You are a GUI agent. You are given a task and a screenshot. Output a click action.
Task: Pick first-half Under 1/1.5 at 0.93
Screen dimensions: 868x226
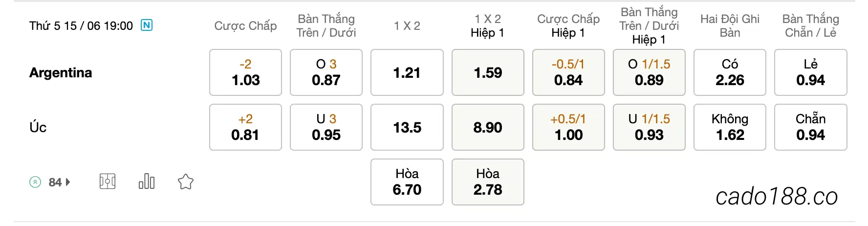coord(649,127)
